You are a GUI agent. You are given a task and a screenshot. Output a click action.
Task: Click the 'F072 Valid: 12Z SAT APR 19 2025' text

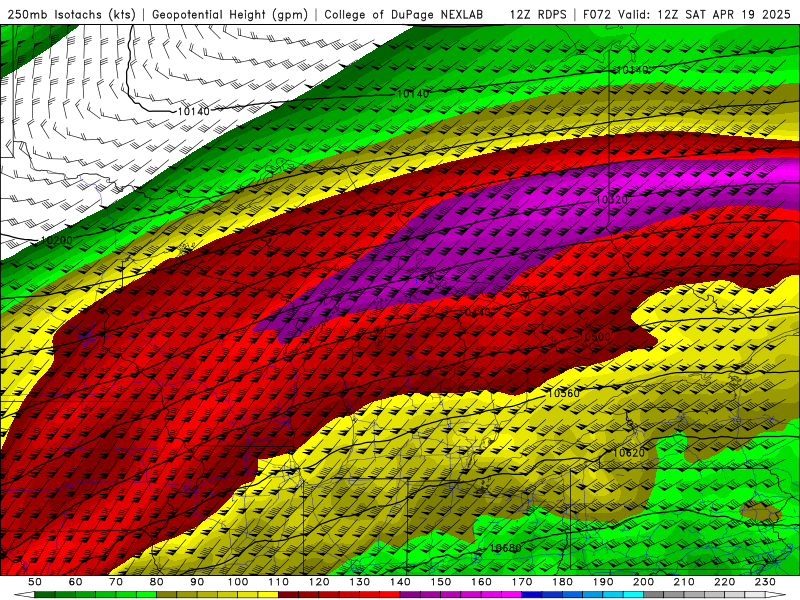coord(686,15)
